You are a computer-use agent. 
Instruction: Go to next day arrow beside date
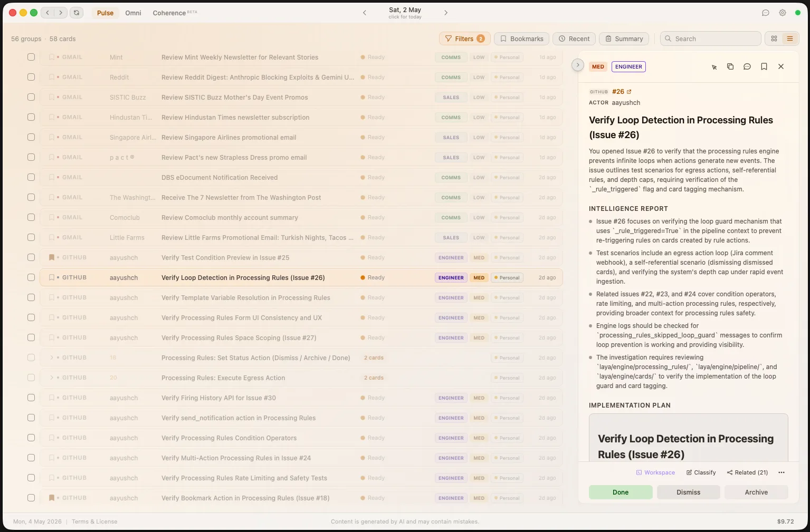coord(446,13)
